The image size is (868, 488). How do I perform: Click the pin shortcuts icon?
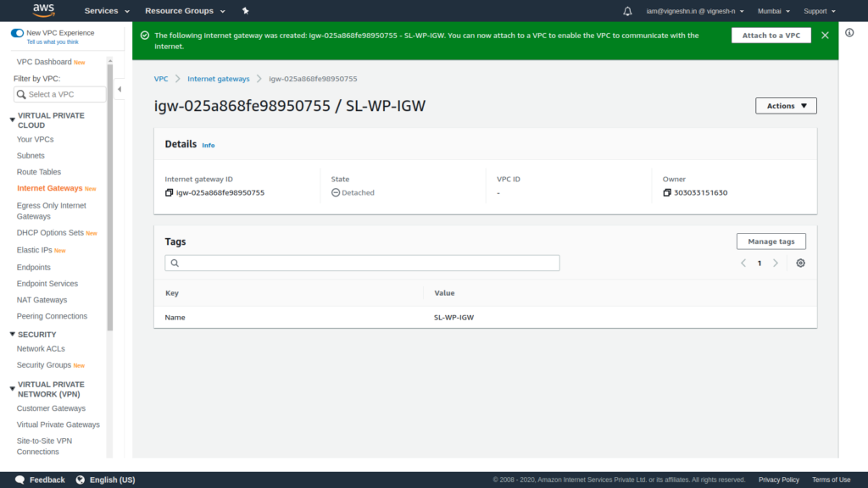[245, 11]
